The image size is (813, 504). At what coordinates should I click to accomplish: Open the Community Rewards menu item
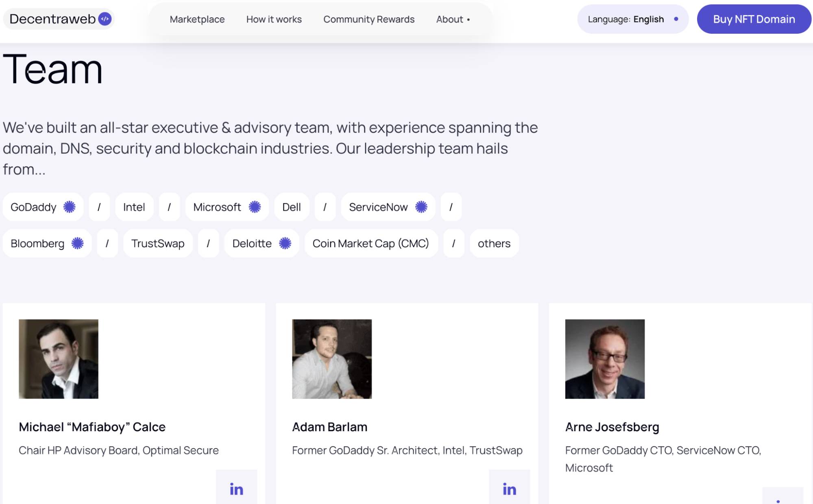[x=368, y=19]
